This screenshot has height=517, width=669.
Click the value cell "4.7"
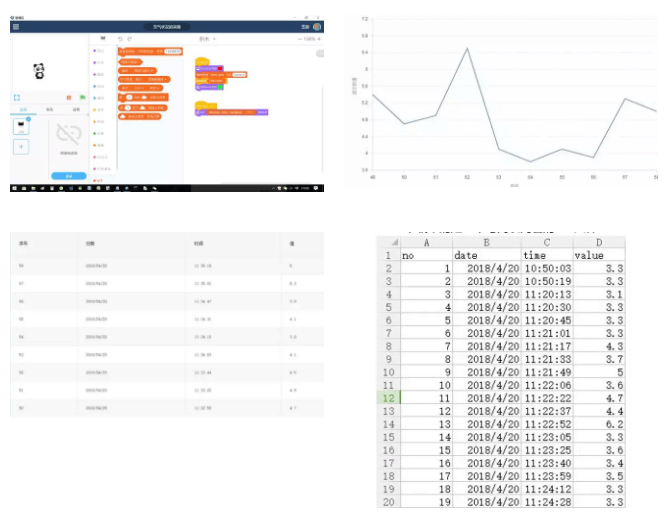tap(599, 398)
